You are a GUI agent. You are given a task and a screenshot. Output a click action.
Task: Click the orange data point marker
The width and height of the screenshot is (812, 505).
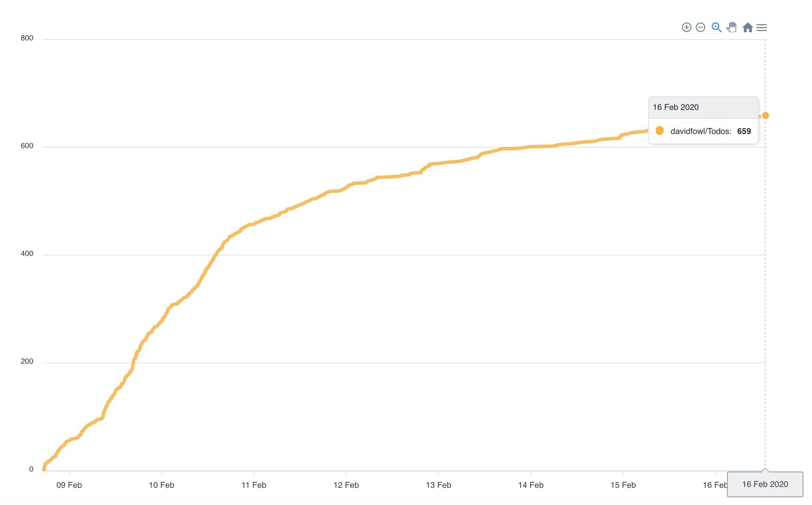click(765, 116)
